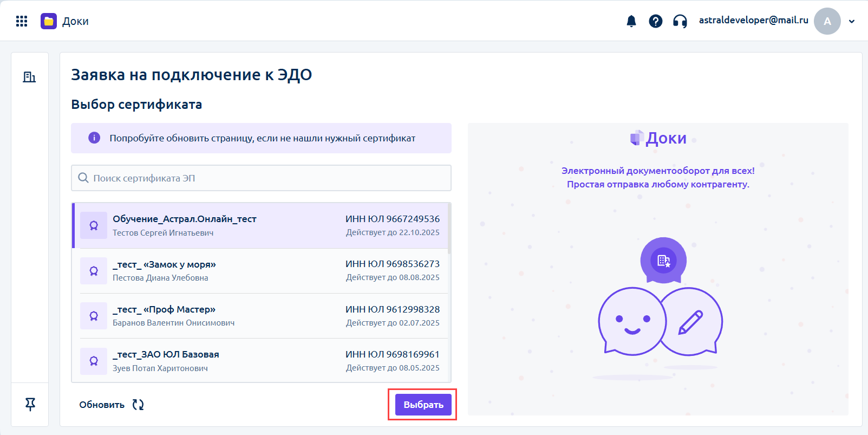Expand the account dropdown chevron
The height and width of the screenshot is (435, 868).
pyautogui.click(x=852, y=22)
